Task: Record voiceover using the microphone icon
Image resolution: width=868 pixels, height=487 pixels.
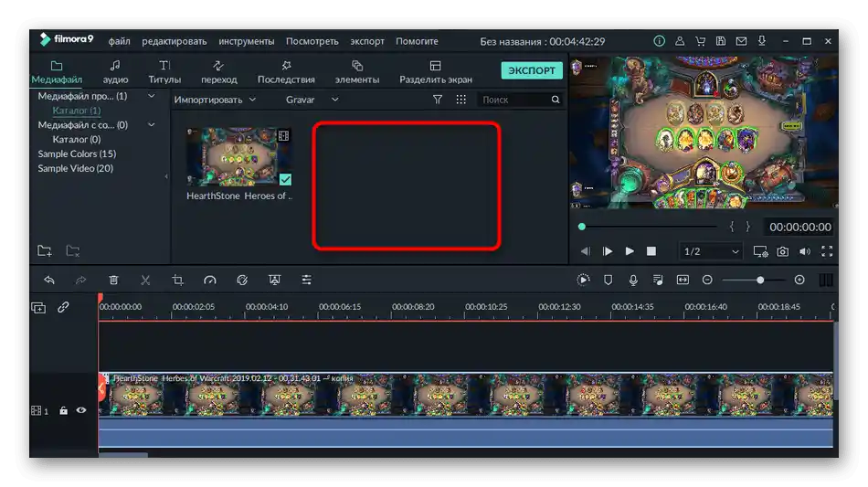Action: 633,281
